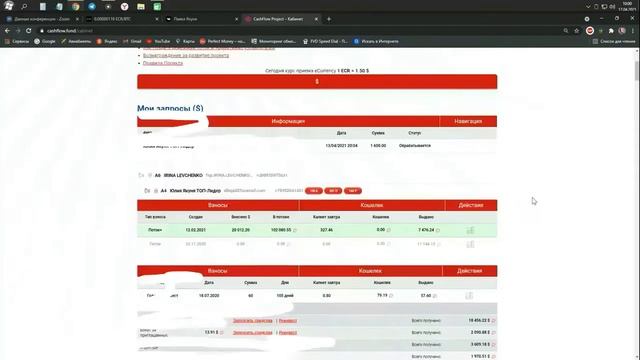Click the second red pill button beside A4 row
Screen dimensions: 640x360
tap(333, 191)
